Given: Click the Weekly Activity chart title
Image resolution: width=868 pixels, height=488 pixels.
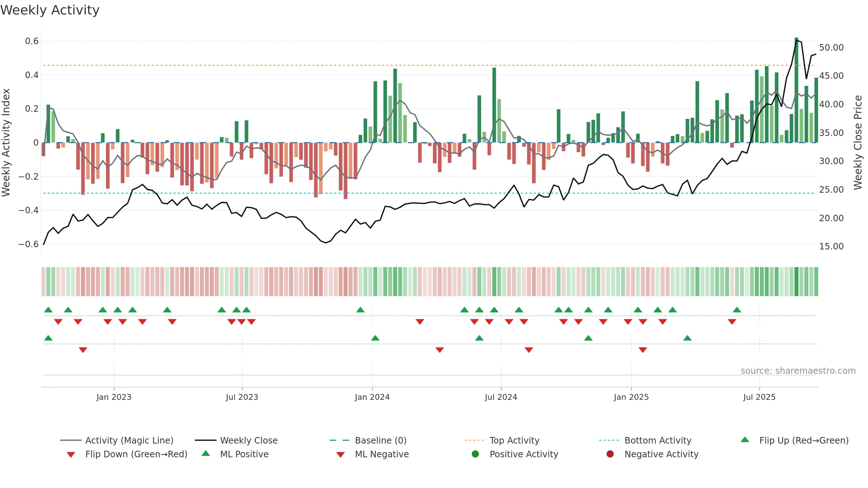Looking at the screenshot, I should click(50, 10).
